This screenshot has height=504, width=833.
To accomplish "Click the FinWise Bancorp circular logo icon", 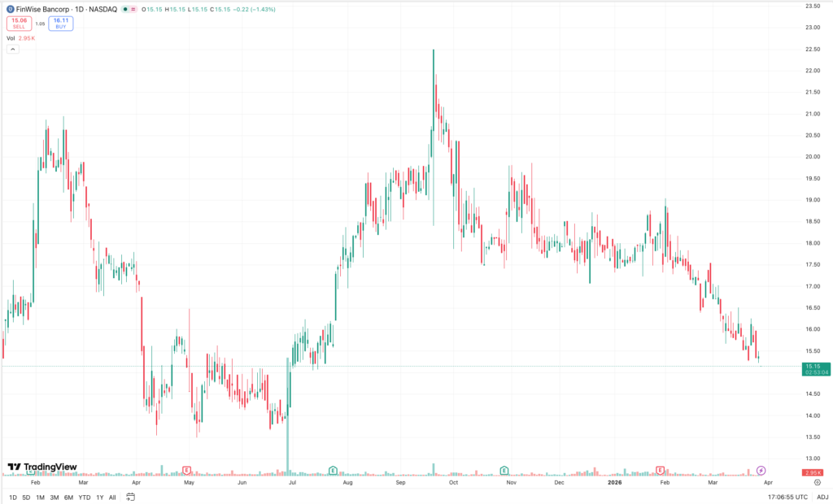I will click(x=10, y=9).
